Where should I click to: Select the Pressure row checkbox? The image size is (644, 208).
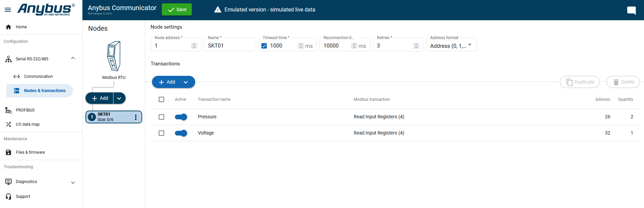161,117
